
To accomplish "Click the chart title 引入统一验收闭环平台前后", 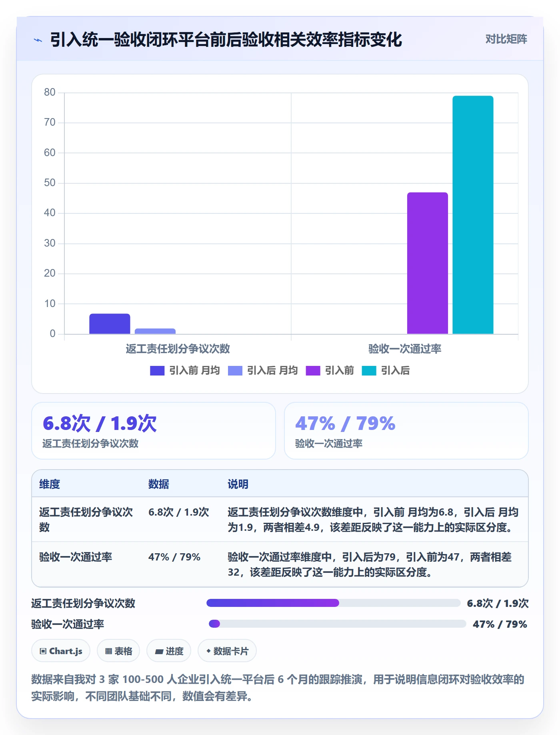I will (x=226, y=40).
